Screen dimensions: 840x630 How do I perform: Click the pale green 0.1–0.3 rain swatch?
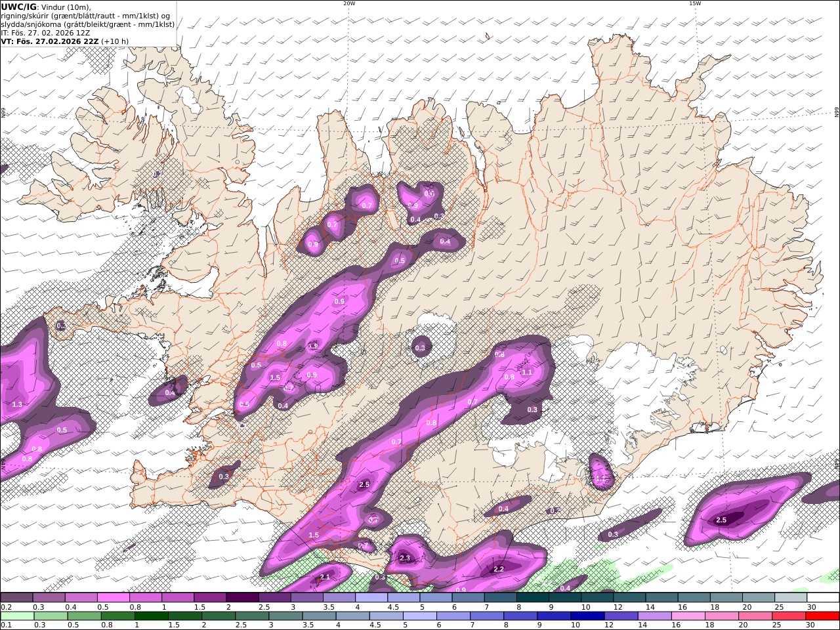pos(16,616)
